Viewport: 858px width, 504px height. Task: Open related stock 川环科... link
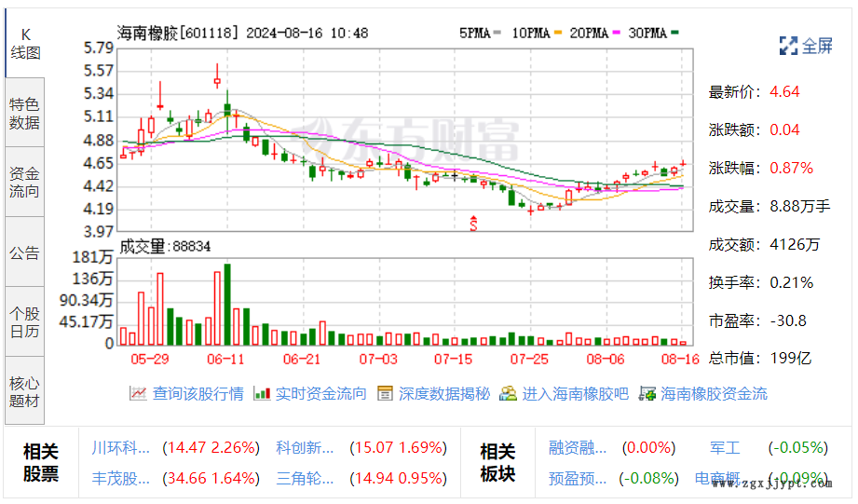[120, 447]
